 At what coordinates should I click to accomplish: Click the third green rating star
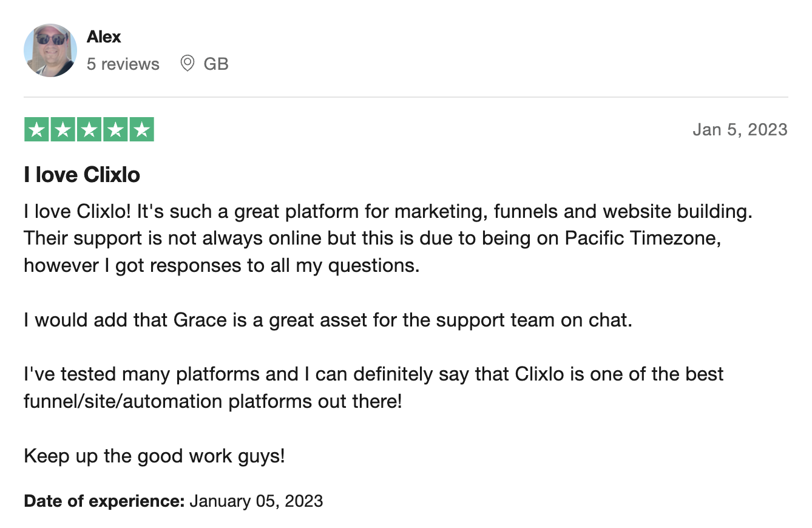89,130
